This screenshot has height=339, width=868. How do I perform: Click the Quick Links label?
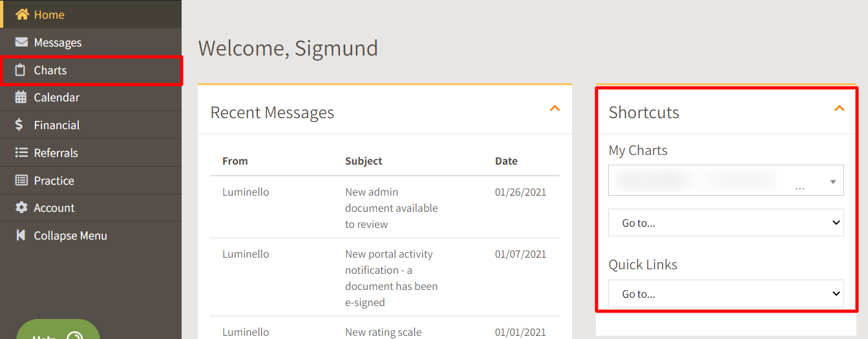[x=643, y=265]
